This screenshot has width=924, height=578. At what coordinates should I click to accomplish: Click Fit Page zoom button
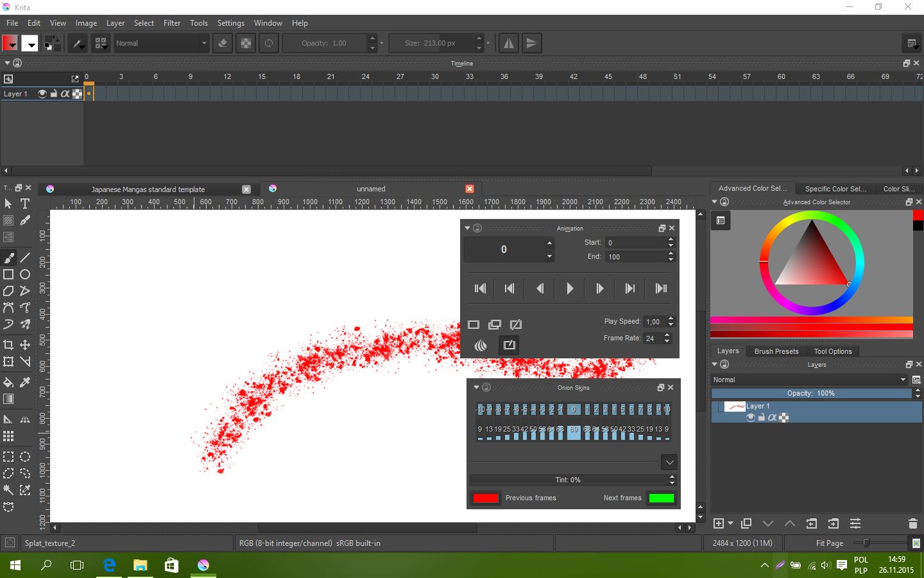[829, 543]
